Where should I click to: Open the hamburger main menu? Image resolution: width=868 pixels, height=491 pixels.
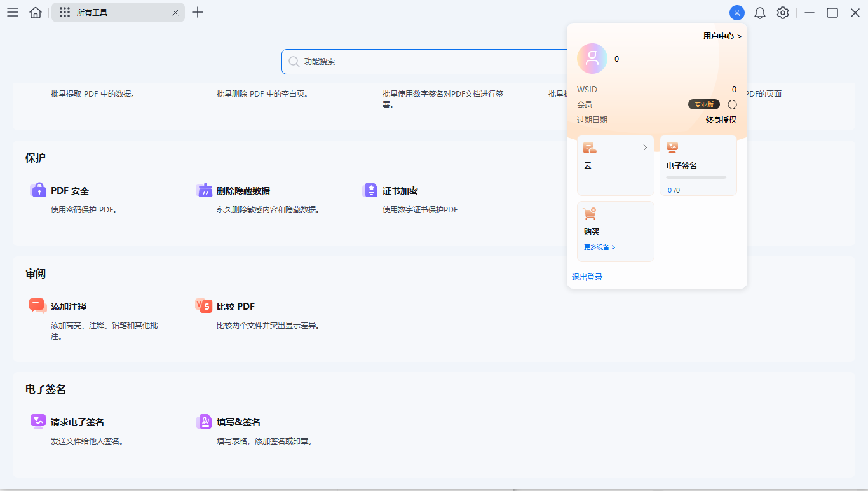pos(12,12)
